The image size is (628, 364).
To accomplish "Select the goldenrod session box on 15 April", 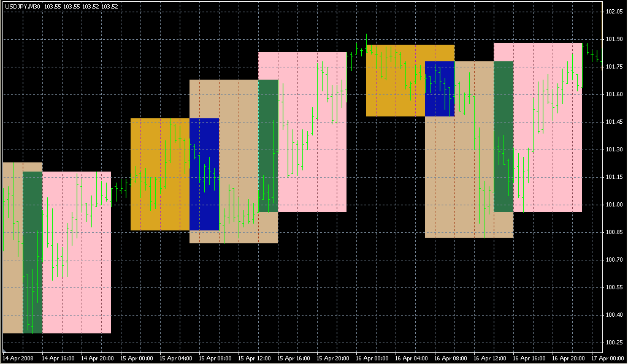I will [x=160, y=175].
